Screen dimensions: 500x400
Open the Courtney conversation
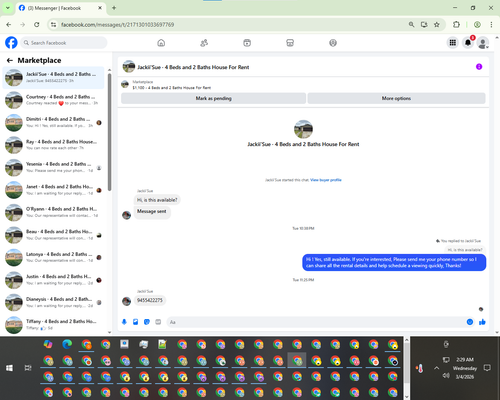(53, 100)
